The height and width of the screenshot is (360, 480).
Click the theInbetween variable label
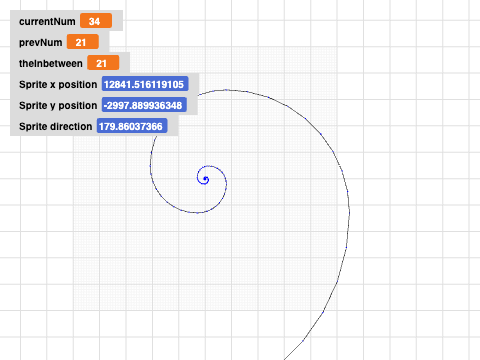pos(51,63)
